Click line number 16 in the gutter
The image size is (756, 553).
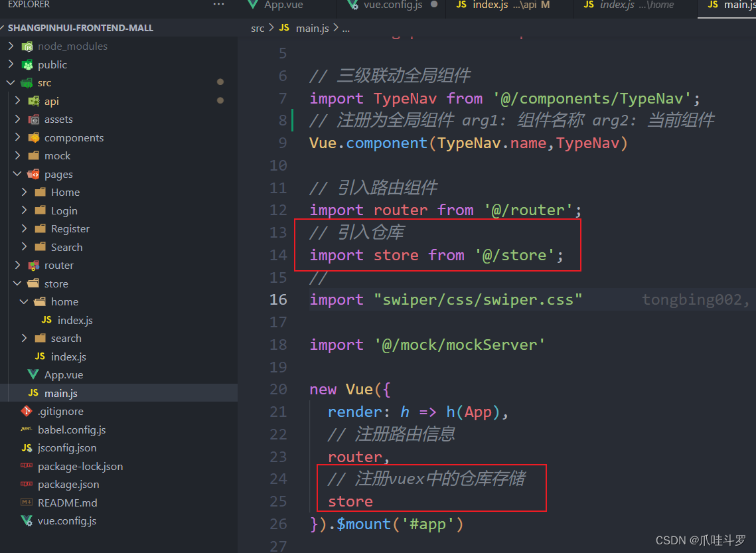pyautogui.click(x=278, y=299)
